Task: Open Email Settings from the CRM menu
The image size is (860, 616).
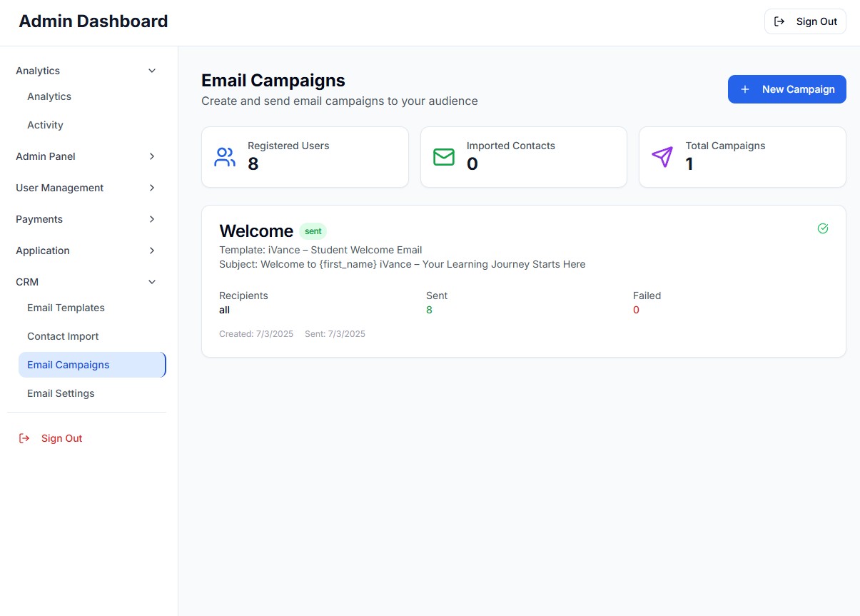Action: click(61, 393)
